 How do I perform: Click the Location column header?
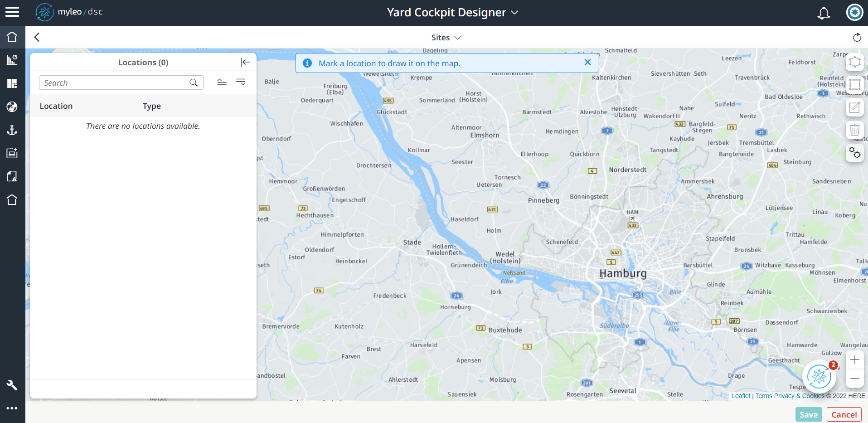56,106
